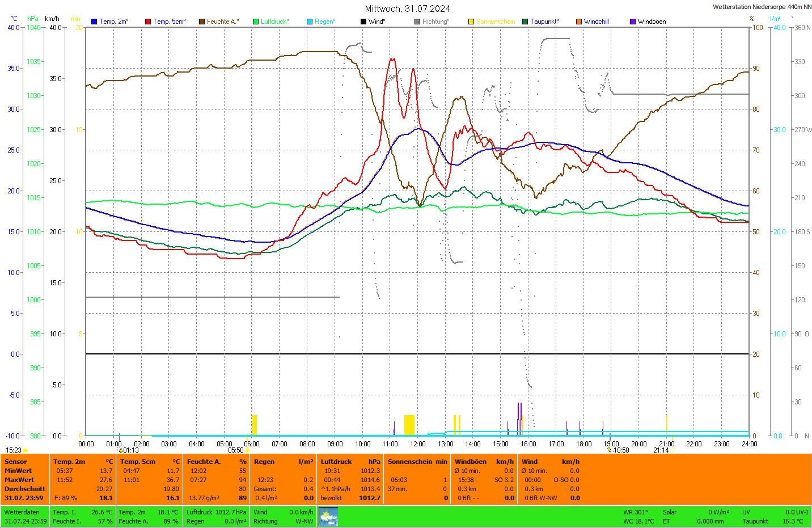Toggle the green Luftdruck legend entry
The image size is (812, 528).
[271, 22]
